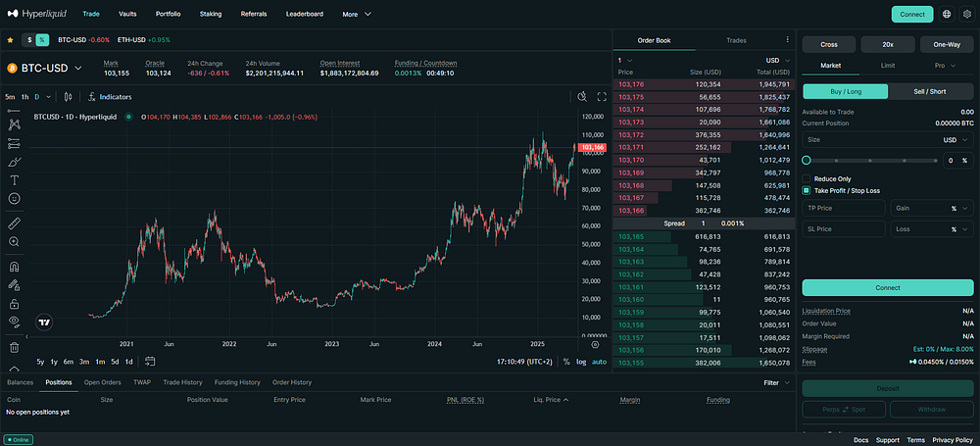Expand the More navigation dropdown
This screenshot has height=446, width=980.
tap(357, 14)
